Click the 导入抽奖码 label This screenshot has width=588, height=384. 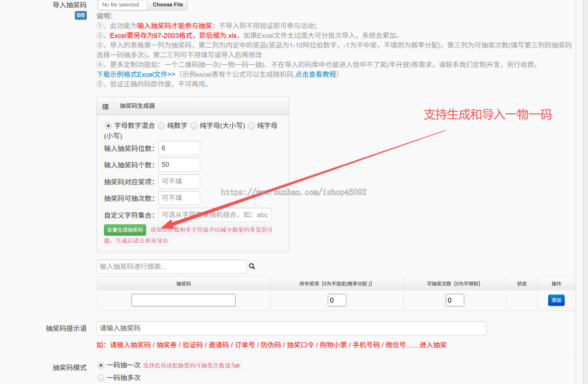pos(70,5)
